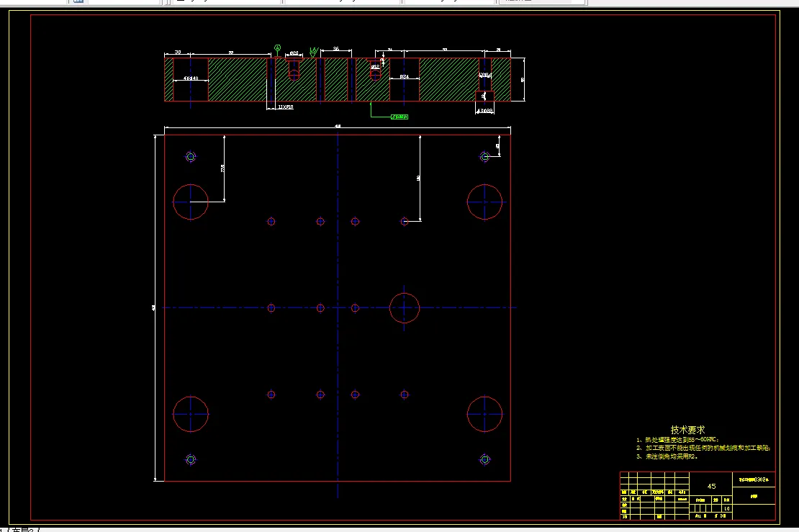Click the overall width dimension above plan view

pos(338,126)
